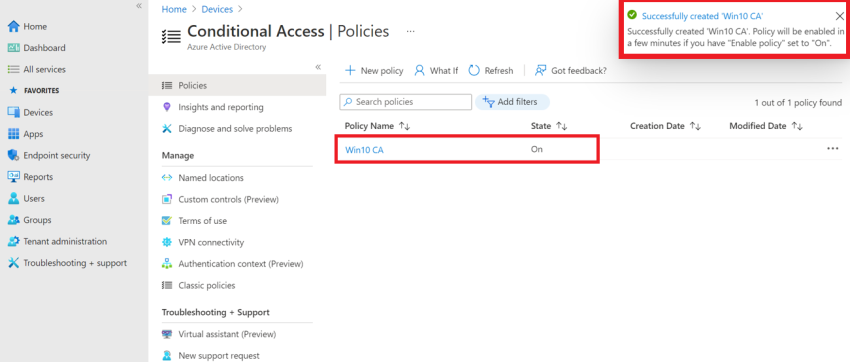Go to Devices breadcrumb link
850x362 pixels.
click(x=217, y=9)
